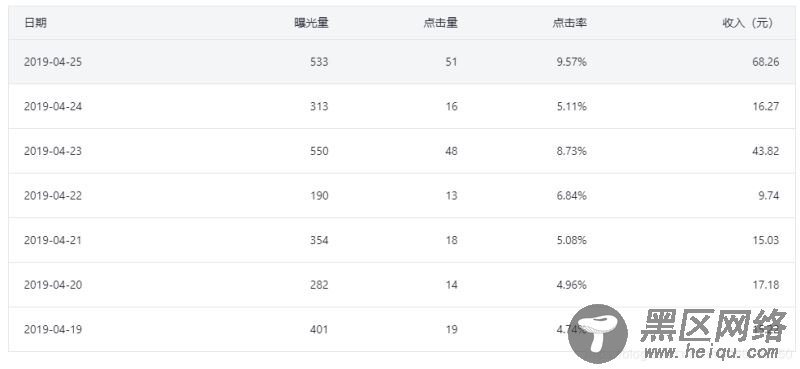Screen dimensions: 800x369
Task: Click the 曝光量 column header
Action: (x=311, y=23)
